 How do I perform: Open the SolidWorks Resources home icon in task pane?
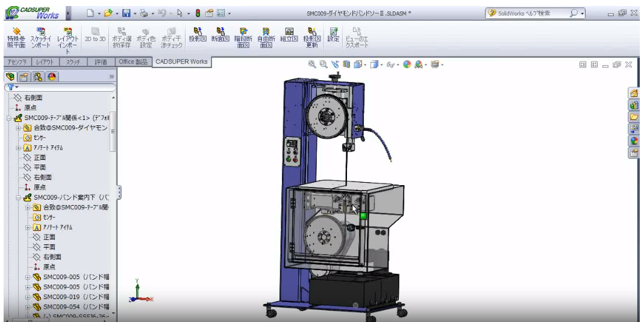click(634, 93)
